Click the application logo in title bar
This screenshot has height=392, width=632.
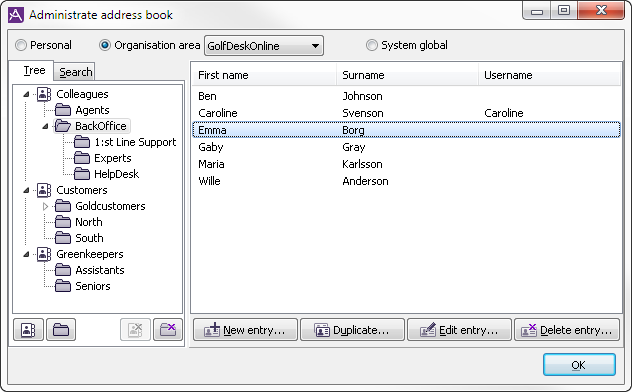(x=16, y=15)
